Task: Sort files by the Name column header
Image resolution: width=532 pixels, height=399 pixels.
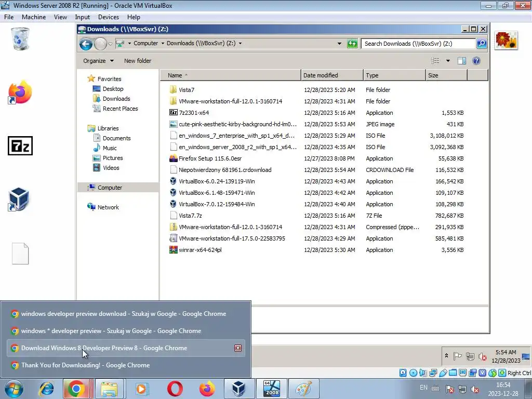Action: pos(230,75)
